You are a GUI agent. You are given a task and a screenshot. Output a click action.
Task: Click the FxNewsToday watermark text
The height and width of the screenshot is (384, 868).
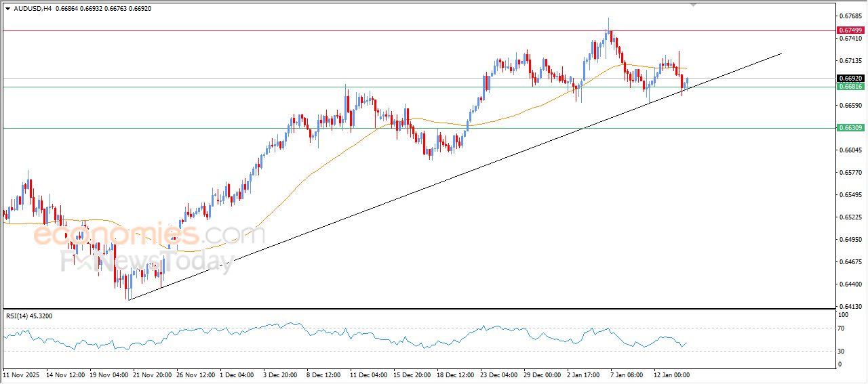(x=146, y=261)
